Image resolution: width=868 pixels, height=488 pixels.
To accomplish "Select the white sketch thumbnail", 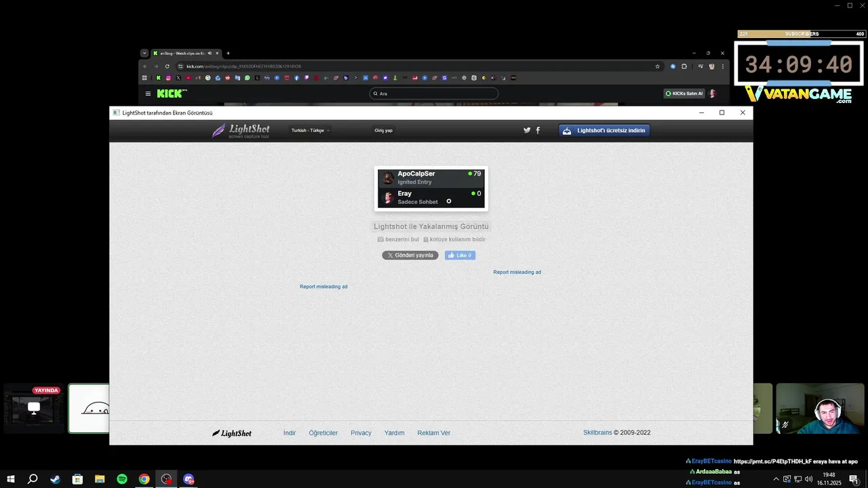I will pos(89,408).
